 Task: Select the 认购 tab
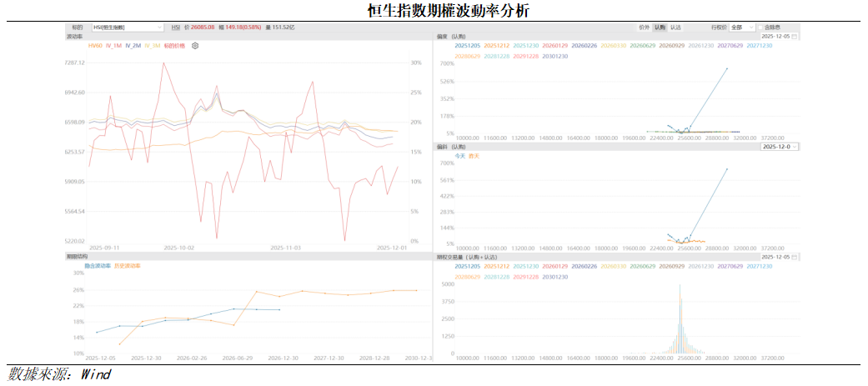click(x=660, y=28)
